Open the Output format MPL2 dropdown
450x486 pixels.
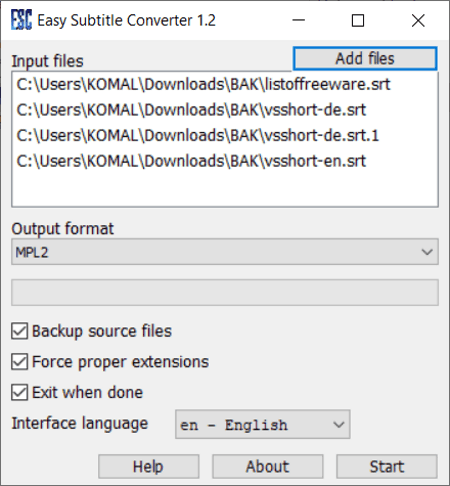pyautogui.click(x=225, y=252)
